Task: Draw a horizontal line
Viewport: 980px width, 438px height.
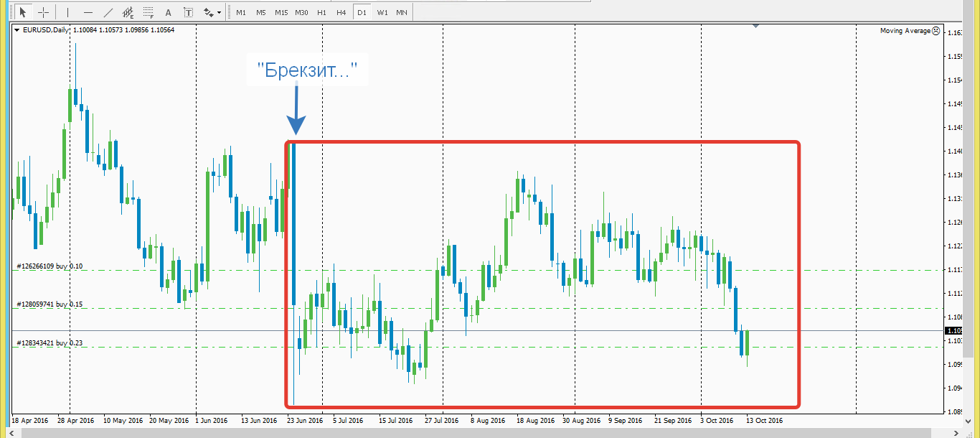Action: 88,12
